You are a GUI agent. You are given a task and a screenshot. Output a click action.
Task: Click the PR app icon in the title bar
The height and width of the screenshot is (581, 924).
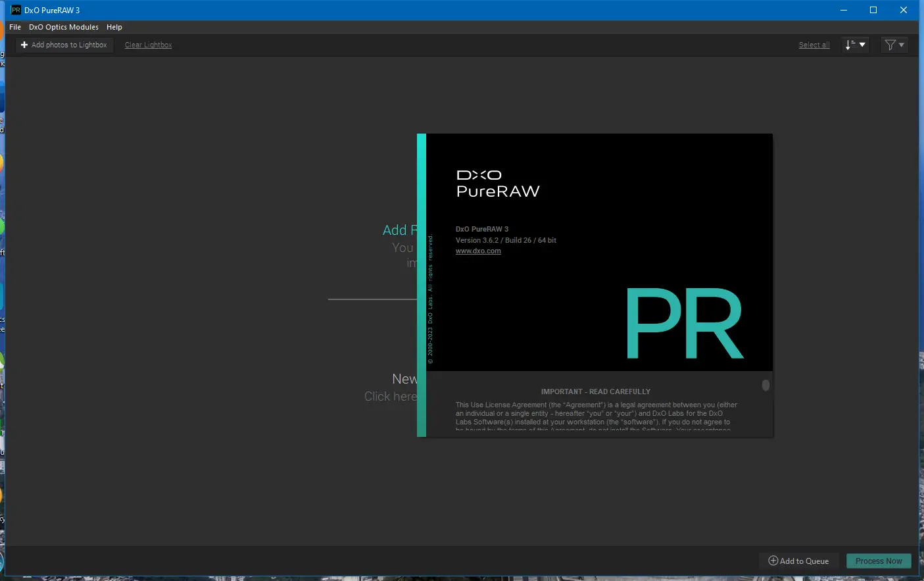pos(16,10)
